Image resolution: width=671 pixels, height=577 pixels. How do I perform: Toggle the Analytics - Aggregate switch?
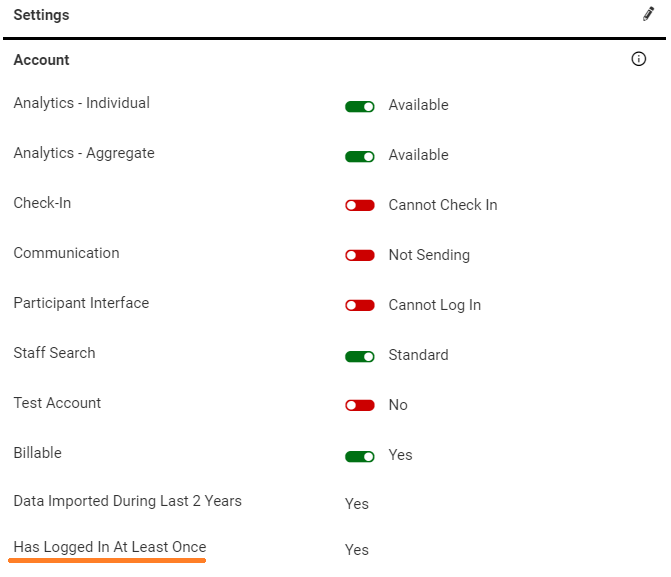tap(360, 156)
